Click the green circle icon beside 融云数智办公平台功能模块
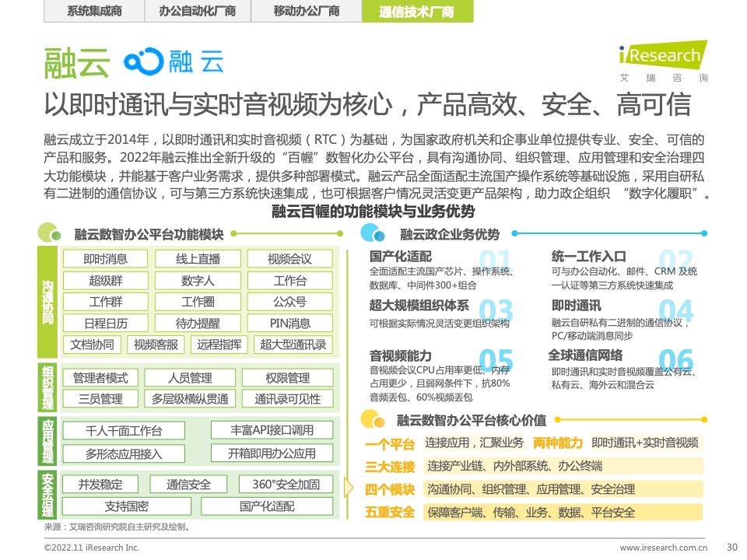Screen dimensions: 747x560 click(49, 233)
